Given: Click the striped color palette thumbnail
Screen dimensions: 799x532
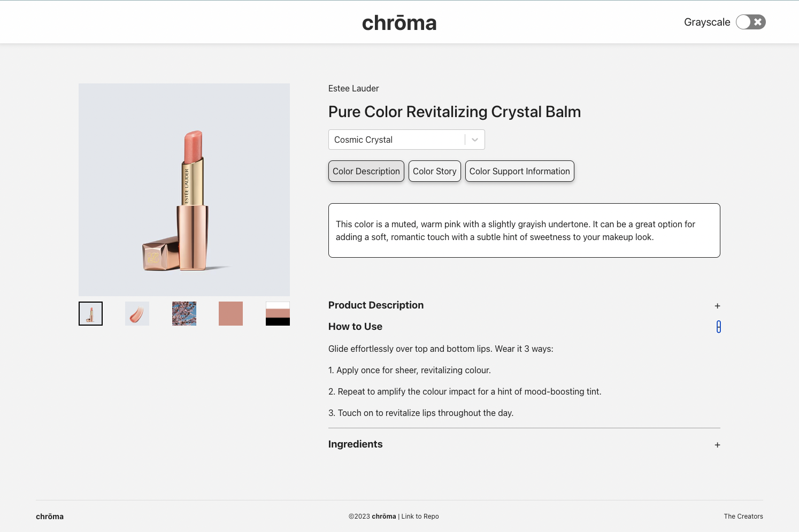Looking at the screenshot, I should coord(278,313).
